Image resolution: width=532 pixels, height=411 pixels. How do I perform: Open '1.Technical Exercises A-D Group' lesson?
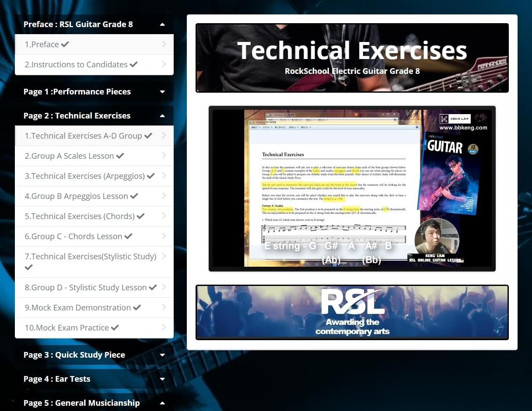(94, 136)
